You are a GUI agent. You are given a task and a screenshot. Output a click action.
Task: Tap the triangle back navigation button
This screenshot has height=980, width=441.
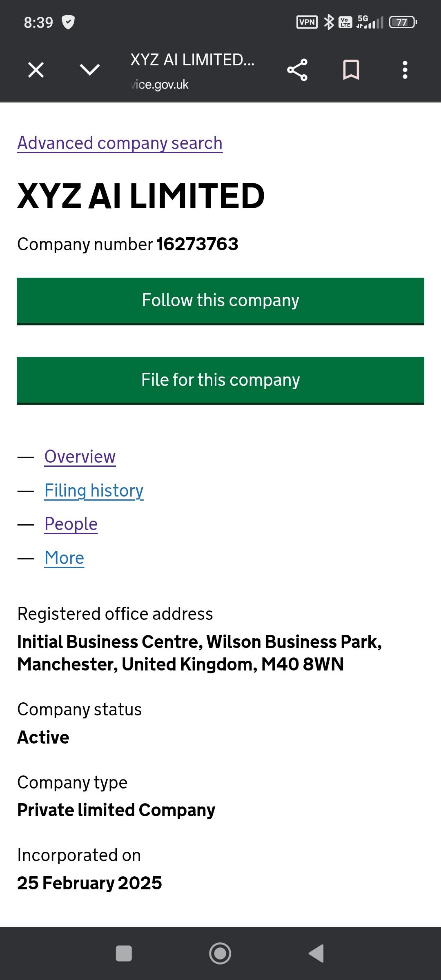(x=316, y=953)
